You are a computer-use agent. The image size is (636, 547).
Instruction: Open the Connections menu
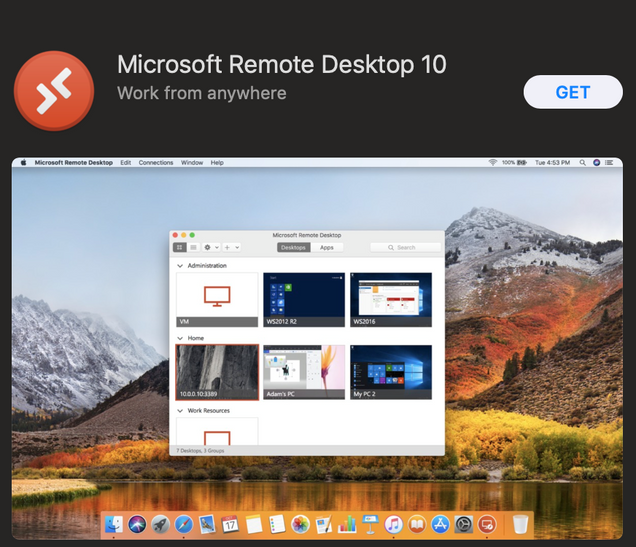[156, 163]
